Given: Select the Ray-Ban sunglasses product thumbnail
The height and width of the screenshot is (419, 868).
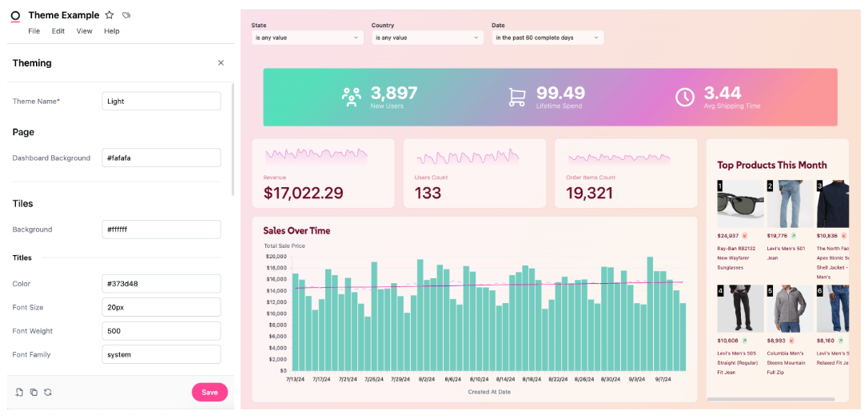Looking at the screenshot, I should [x=739, y=204].
